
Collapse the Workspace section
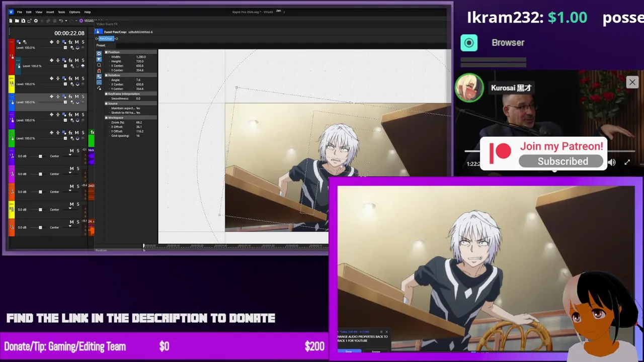(106, 117)
